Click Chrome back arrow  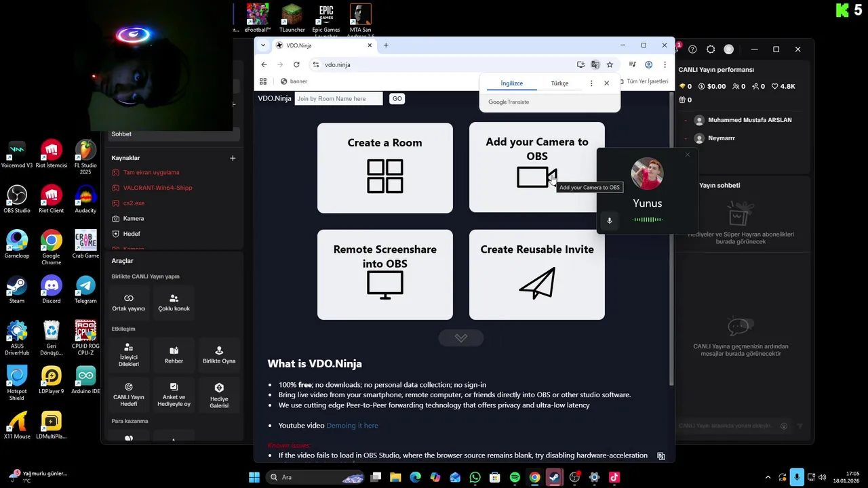pos(264,64)
